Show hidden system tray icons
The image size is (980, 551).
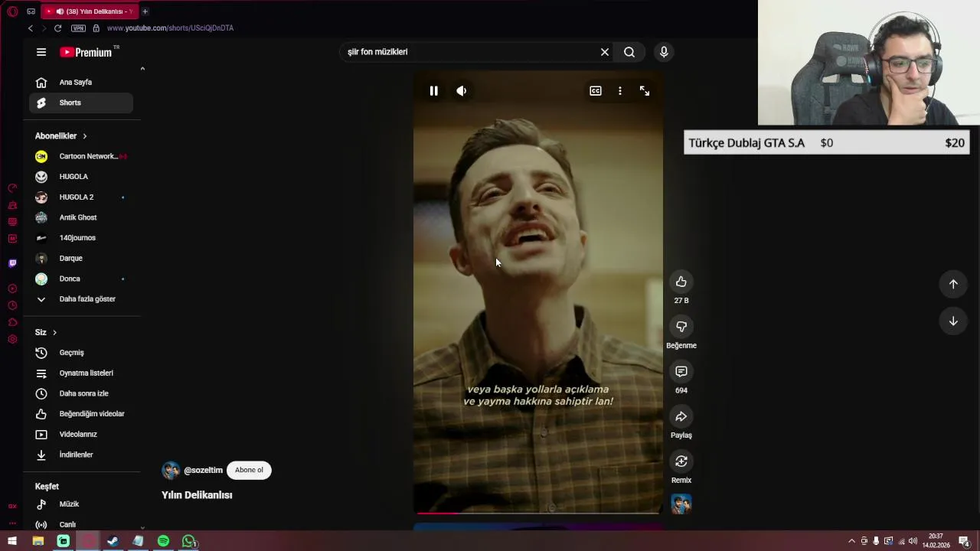point(851,541)
